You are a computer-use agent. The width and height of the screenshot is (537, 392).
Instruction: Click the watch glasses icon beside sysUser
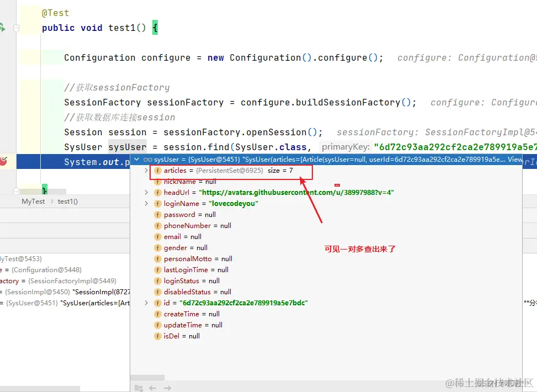(147, 160)
